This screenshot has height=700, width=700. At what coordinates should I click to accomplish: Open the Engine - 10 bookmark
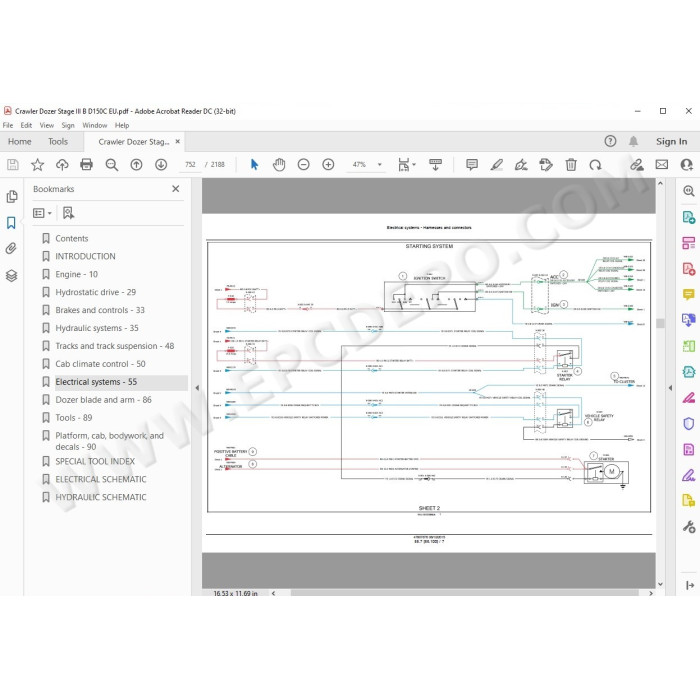click(x=76, y=274)
